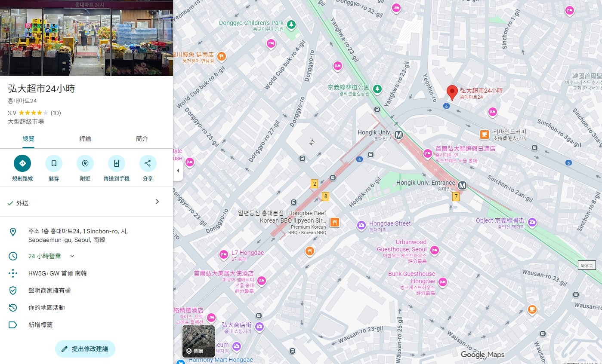602x364 pixels.
Task: Click the 新增標籤 link
Action: [41, 325]
